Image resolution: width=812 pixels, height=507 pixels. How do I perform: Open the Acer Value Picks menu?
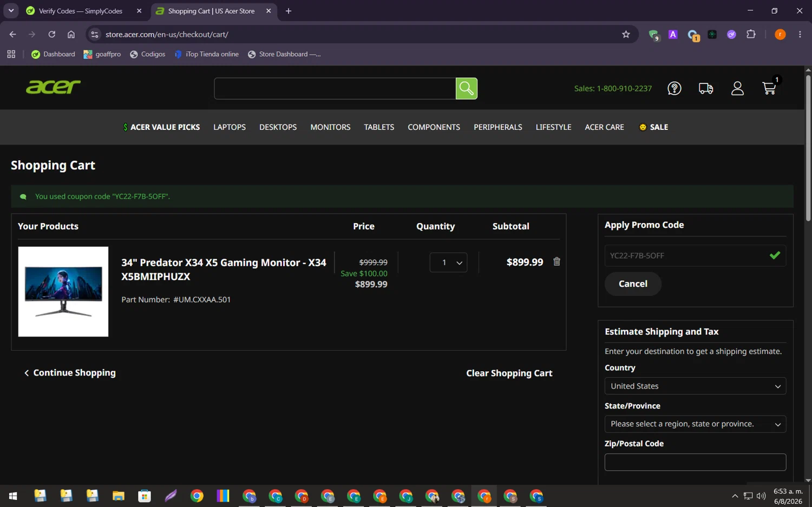coord(161,127)
